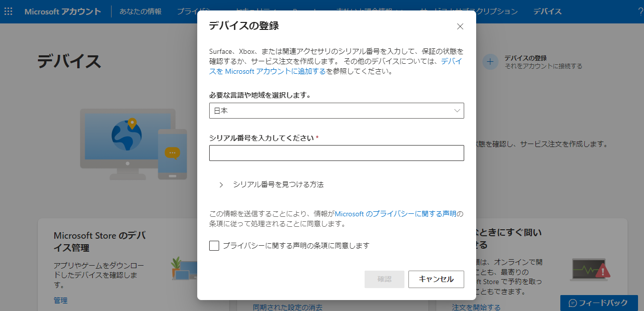Click the help question mark icon in header
This screenshot has width=644, height=311.
pyautogui.click(x=640, y=11)
